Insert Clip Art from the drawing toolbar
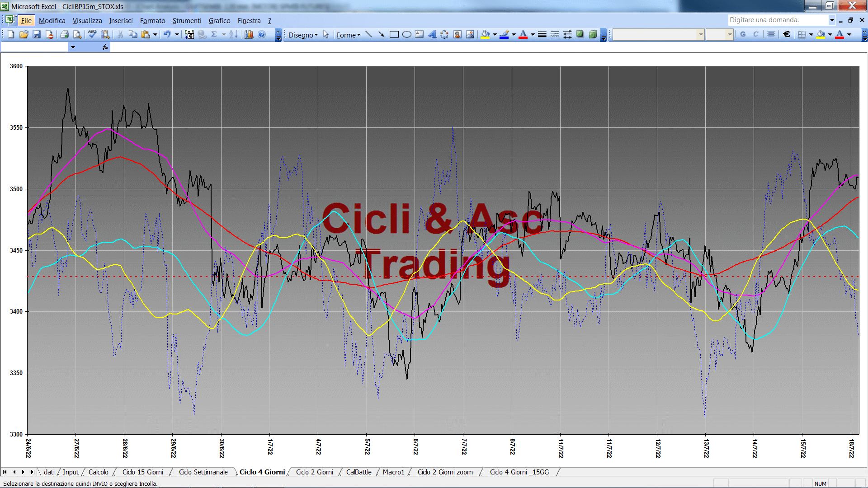This screenshot has width=868, height=488. (458, 34)
